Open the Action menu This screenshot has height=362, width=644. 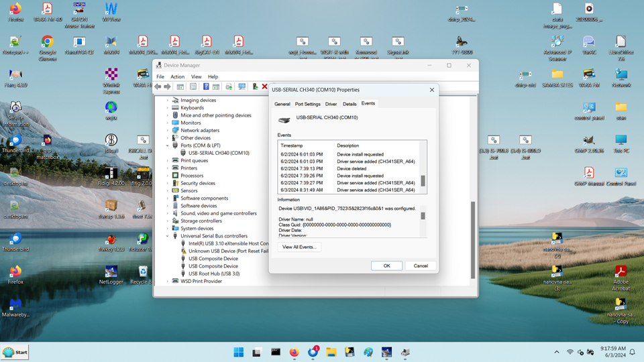pyautogui.click(x=177, y=76)
